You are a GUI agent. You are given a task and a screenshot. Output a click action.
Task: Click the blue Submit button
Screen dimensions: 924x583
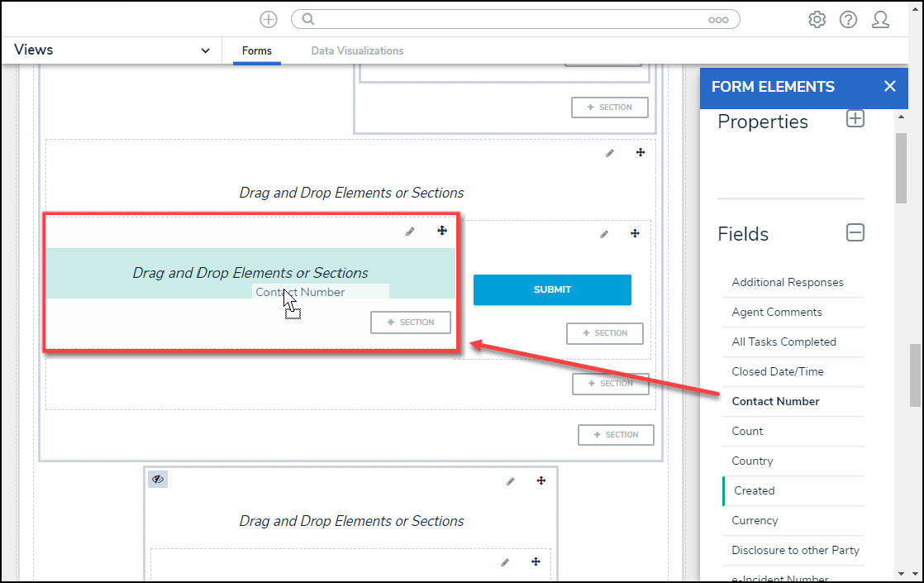coord(552,289)
